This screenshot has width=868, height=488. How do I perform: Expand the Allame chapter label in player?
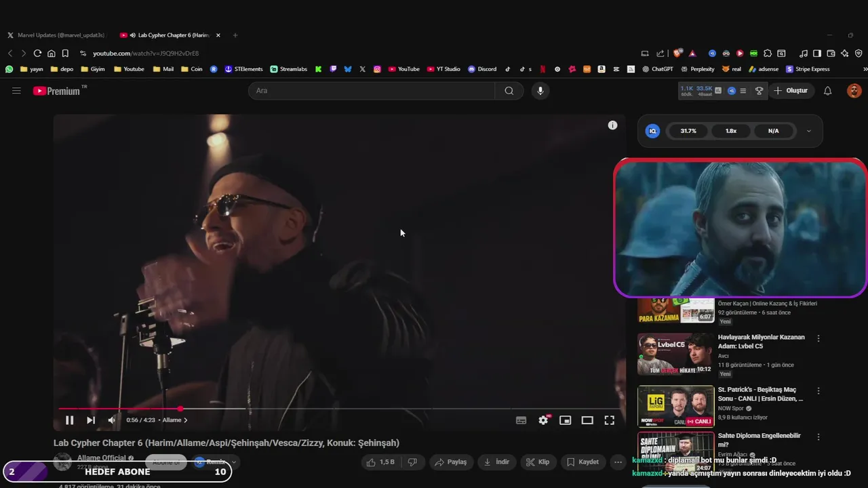coord(175,420)
